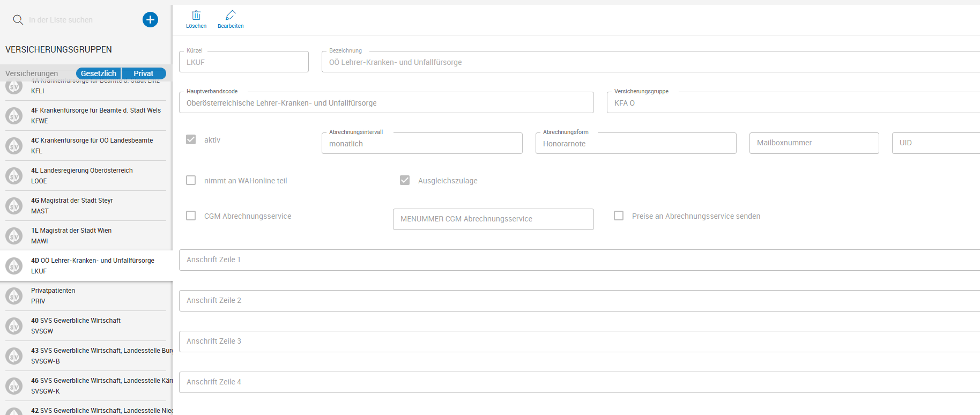Add a new insurance with plus button

coord(150,20)
